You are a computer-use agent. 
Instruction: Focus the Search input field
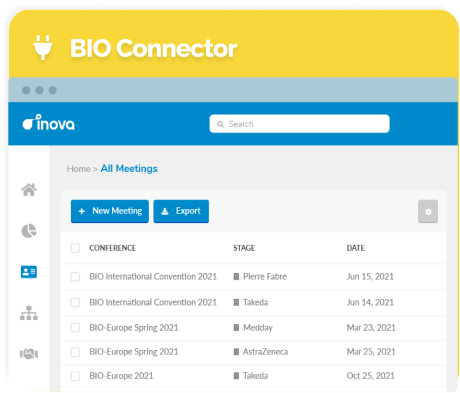point(299,124)
